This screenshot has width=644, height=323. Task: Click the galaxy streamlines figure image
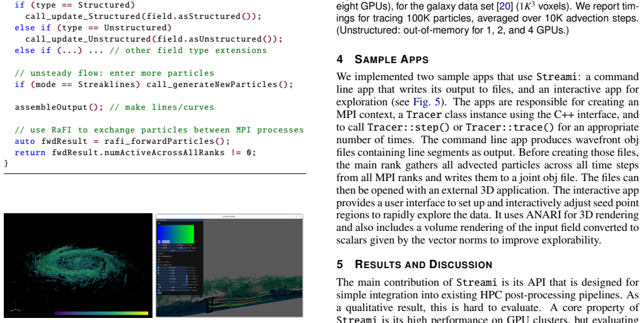point(78,266)
